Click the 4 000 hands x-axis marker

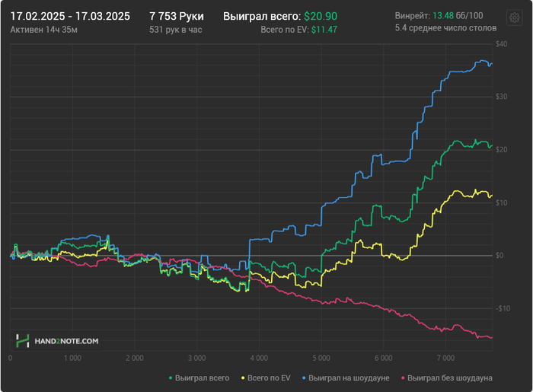259,358
